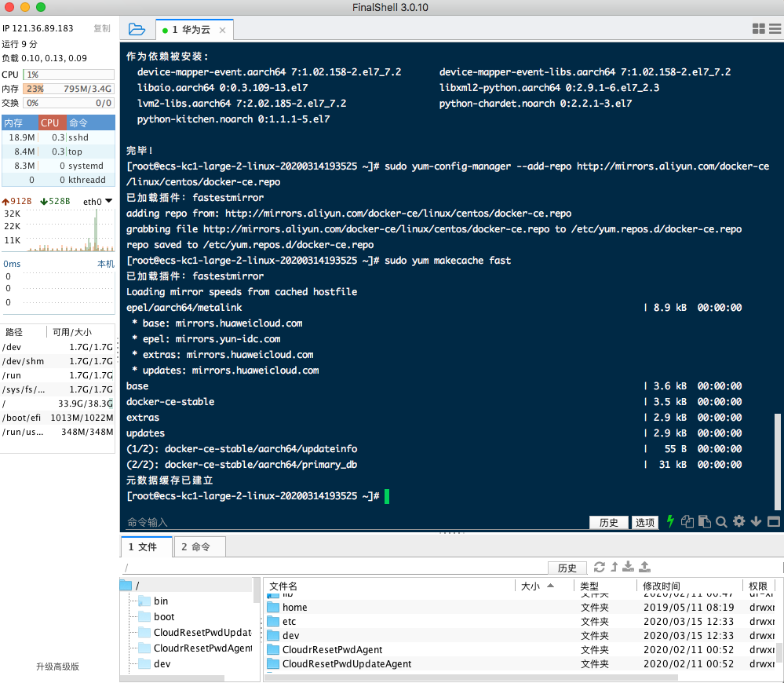Select dev folder in file list
Image resolution: width=784 pixels, height=683 pixels.
click(520, 635)
